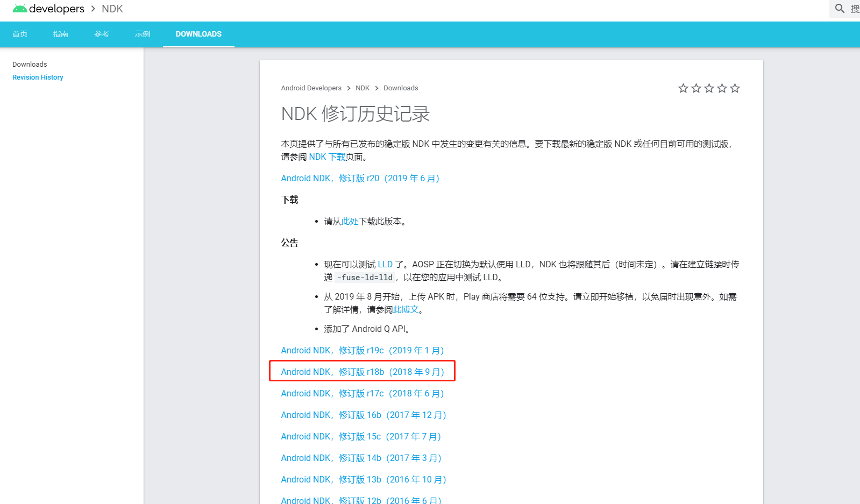
Task: Rate page with the third star
Action: click(x=709, y=88)
